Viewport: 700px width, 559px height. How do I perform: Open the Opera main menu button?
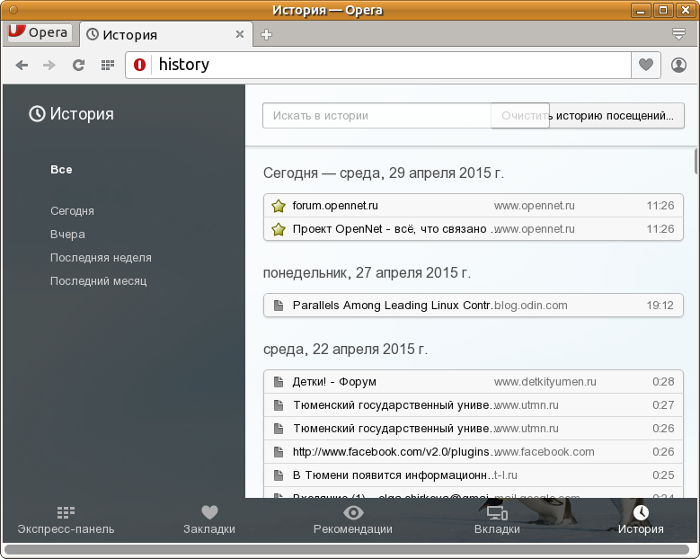(x=38, y=33)
